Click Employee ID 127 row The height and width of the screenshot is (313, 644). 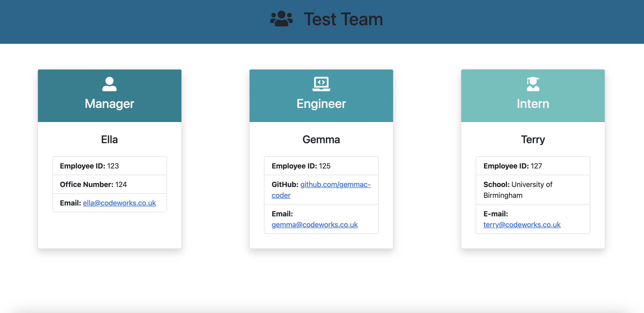[x=533, y=166]
